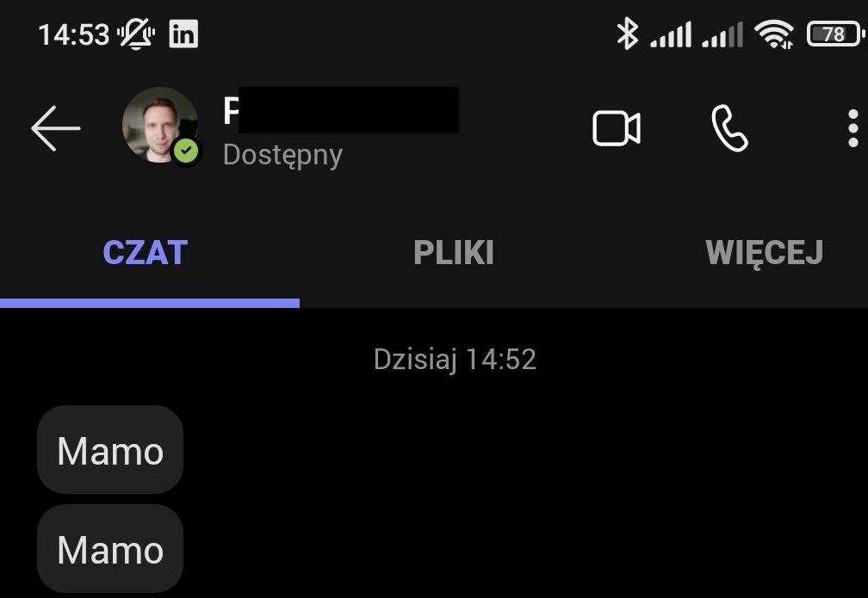Image resolution: width=868 pixels, height=598 pixels.
Task: Select the first Mamo message bubble
Action: coord(110,450)
